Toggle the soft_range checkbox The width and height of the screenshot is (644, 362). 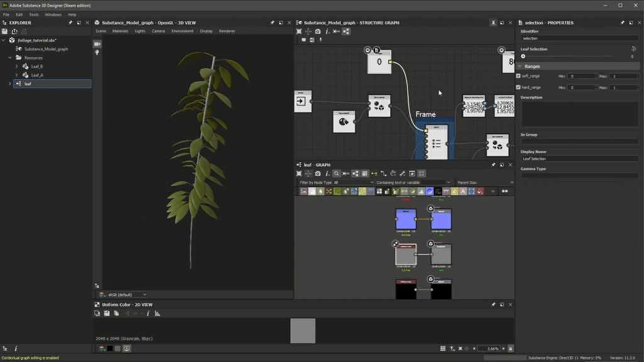[x=518, y=76]
